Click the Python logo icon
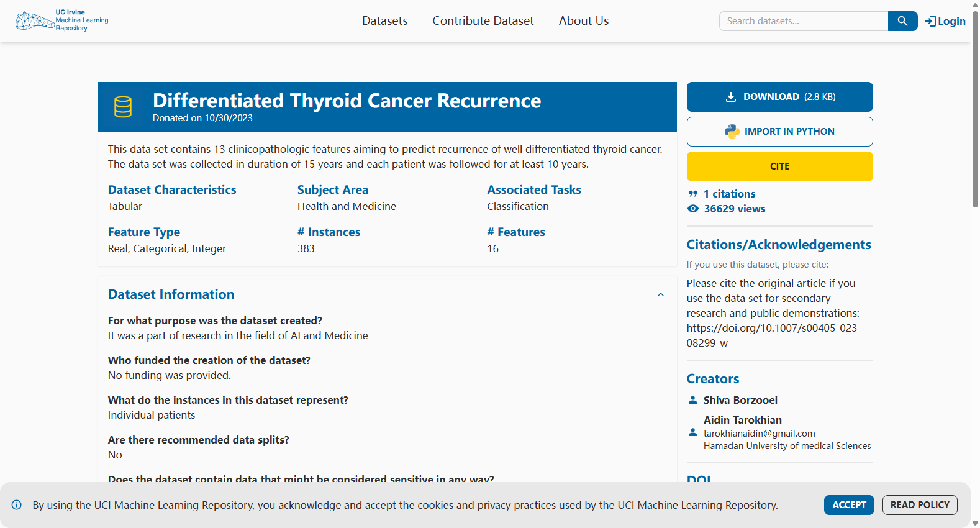 tap(732, 132)
